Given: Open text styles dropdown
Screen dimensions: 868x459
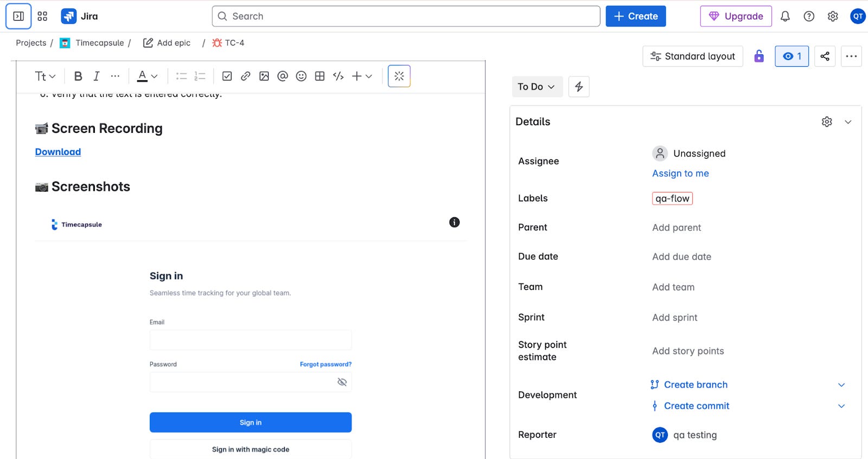Looking at the screenshot, I should pos(45,76).
